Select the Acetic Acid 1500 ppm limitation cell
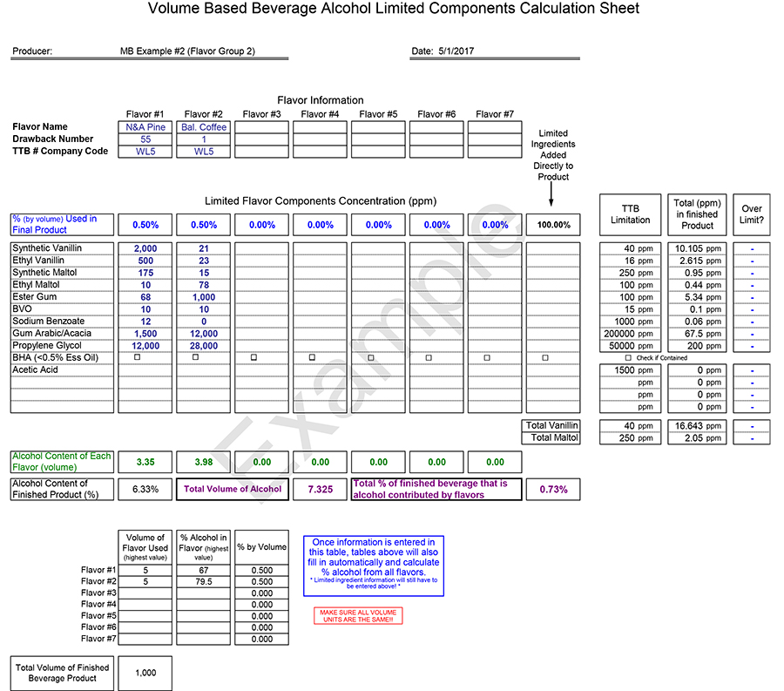 click(629, 370)
